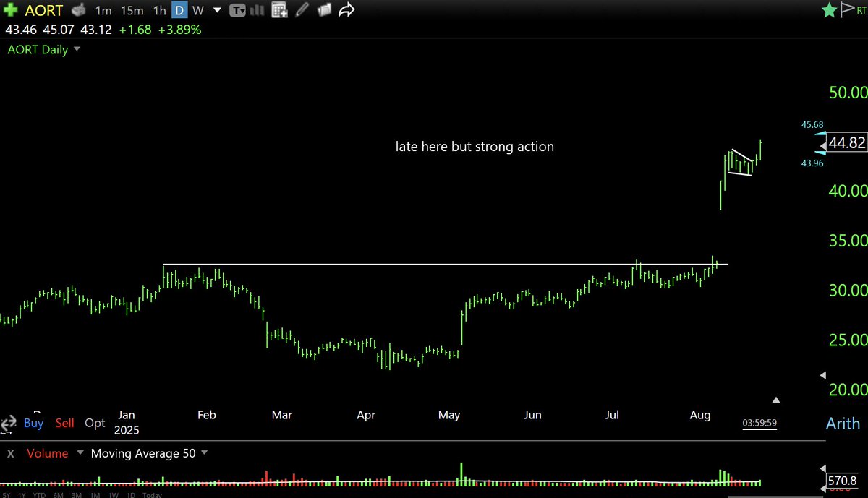Open the chart template (T) menu
This screenshot has height=498, width=868.
point(237,11)
